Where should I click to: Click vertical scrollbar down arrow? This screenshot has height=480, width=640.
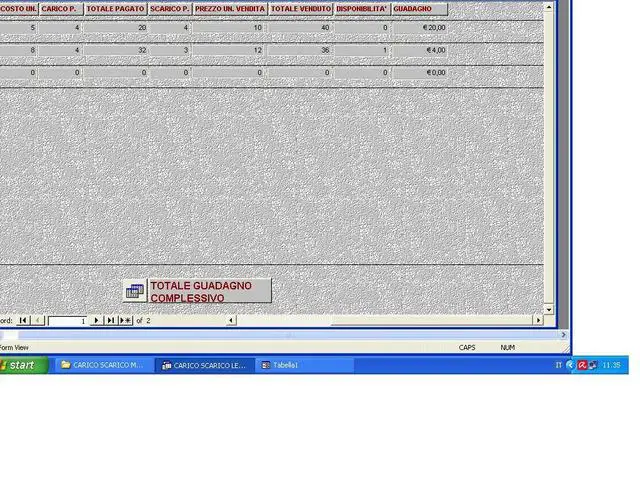pos(549,310)
